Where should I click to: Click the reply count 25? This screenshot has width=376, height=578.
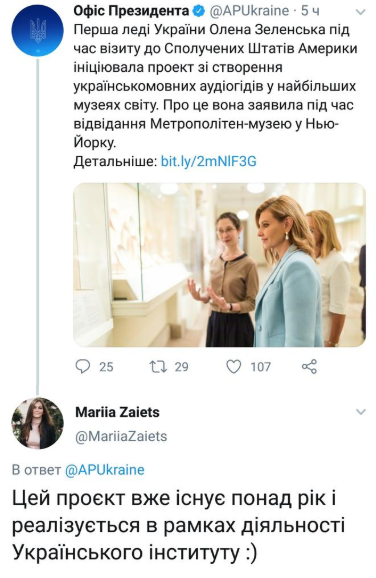(x=106, y=367)
